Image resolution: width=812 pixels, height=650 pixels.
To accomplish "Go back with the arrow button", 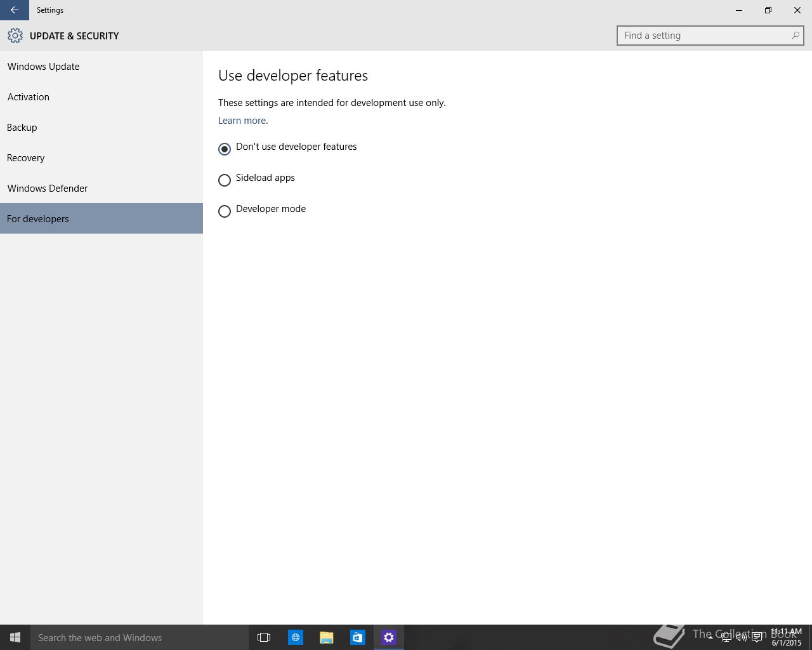I will [x=14, y=10].
